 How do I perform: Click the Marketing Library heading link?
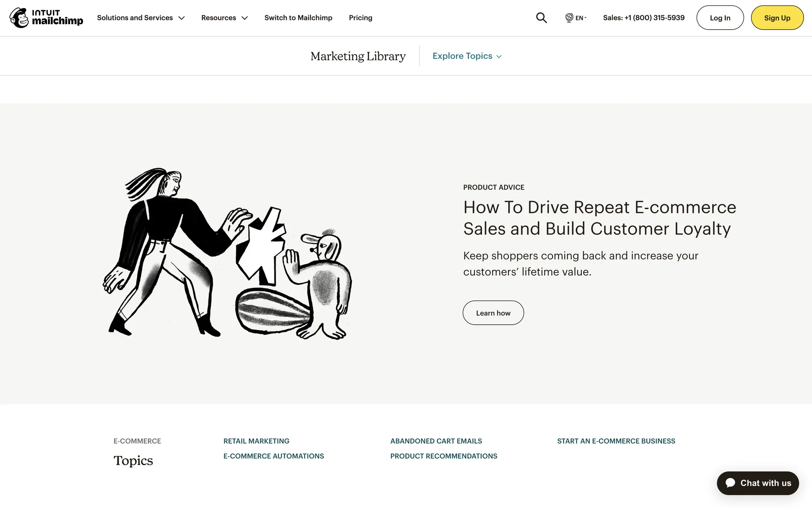point(358,56)
